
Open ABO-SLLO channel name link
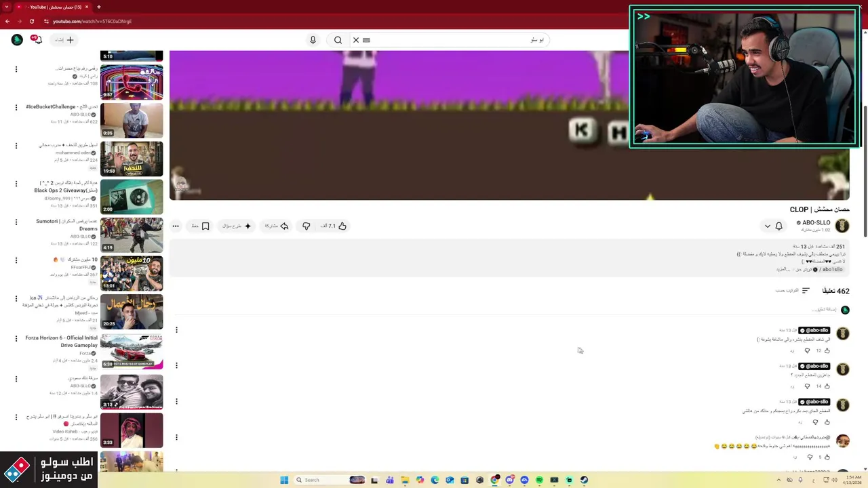(x=816, y=222)
